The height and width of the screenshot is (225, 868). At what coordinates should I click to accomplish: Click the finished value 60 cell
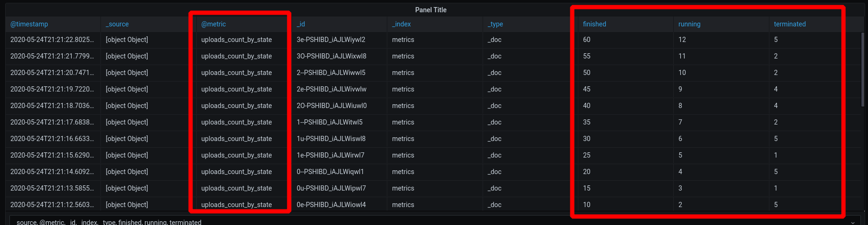pyautogui.click(x=626, y=40)
